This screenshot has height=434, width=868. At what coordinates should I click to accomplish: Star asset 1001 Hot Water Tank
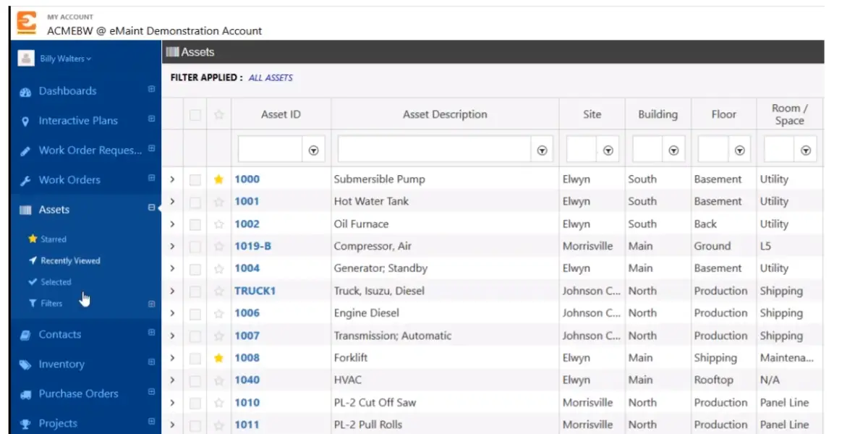click(x=218, y=202)
